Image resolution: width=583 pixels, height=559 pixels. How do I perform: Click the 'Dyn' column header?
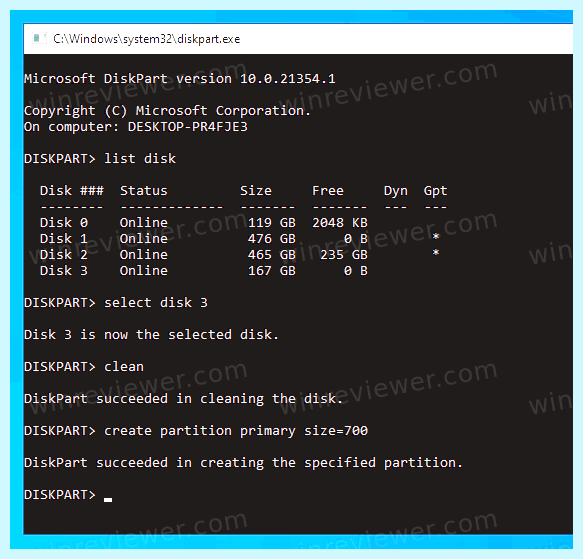pos(396,191)
